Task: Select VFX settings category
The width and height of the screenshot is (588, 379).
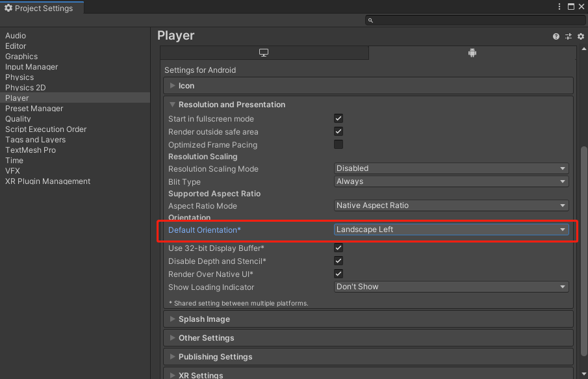Action: [75, 171]
